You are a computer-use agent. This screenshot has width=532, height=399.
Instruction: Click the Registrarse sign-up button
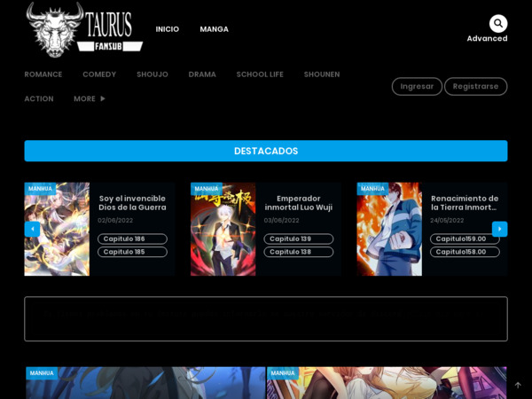click(475, 87)
